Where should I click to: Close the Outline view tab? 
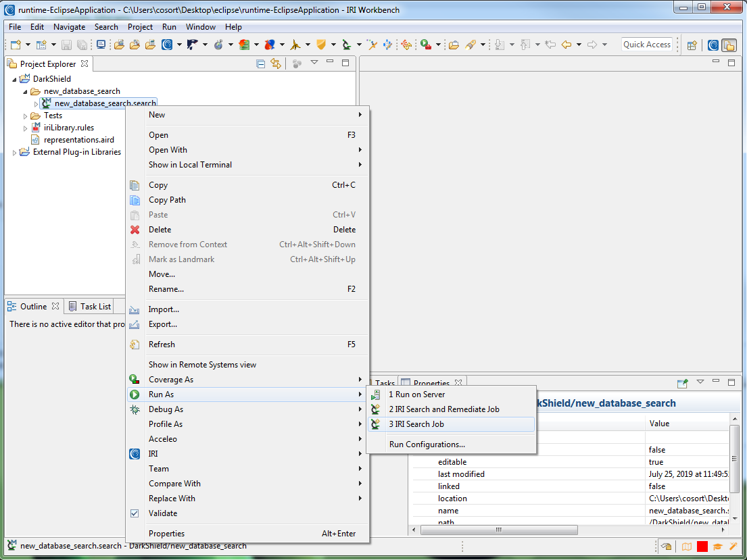[55, 306]
